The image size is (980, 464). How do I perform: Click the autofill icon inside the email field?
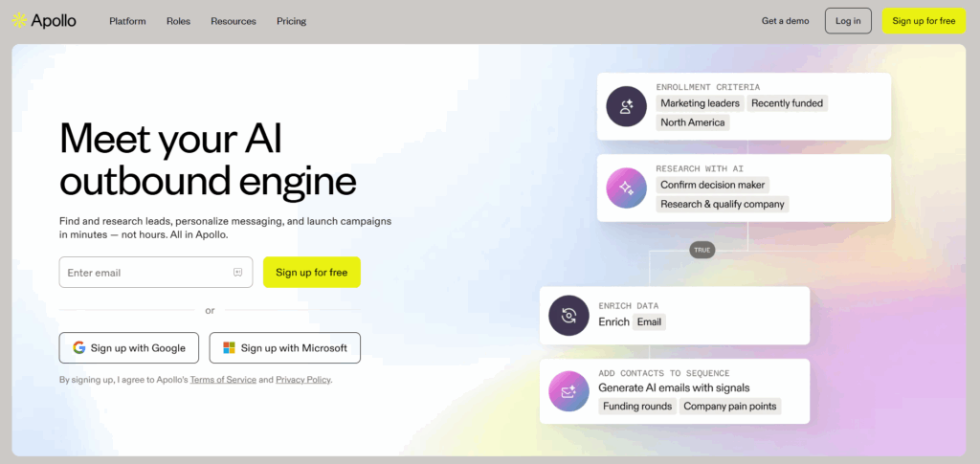[237, 273]
